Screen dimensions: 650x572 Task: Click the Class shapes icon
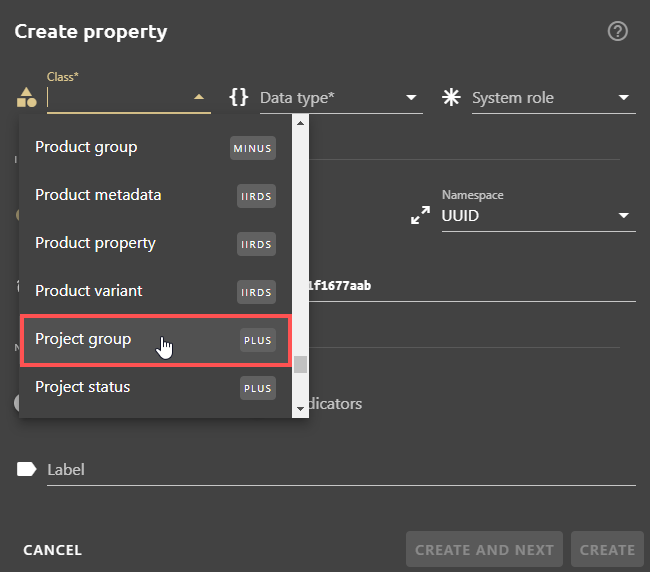pyautogui.click(x=27, y=97)
